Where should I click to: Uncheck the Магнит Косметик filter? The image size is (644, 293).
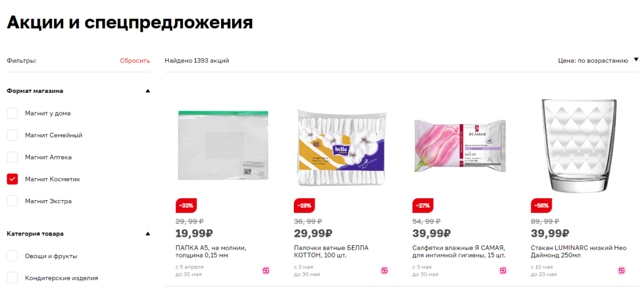tap(12, 179)
